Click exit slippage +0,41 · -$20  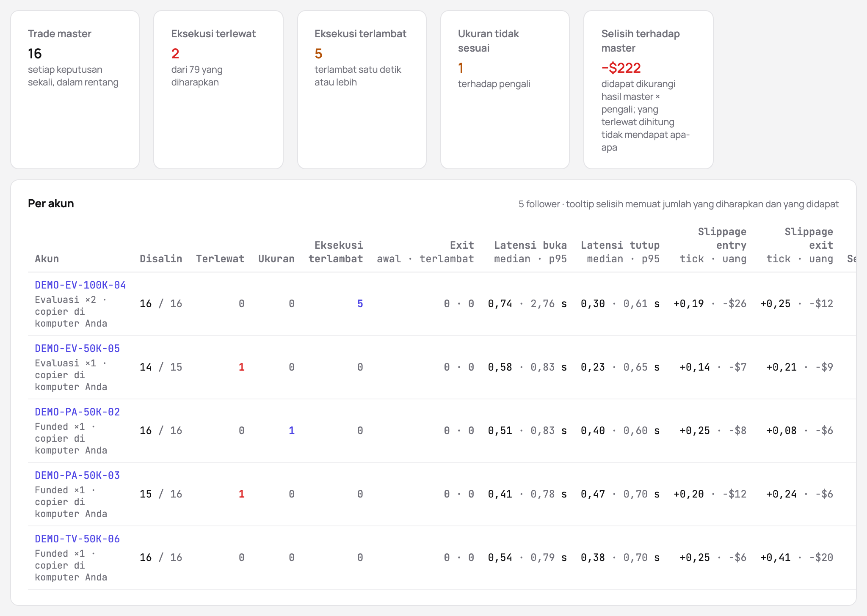click(797, 558)
